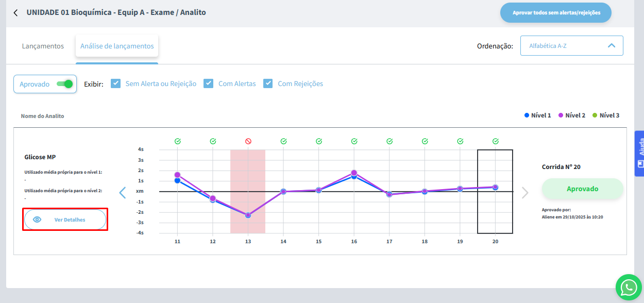Click the red rejection icon above run 13

248,141
